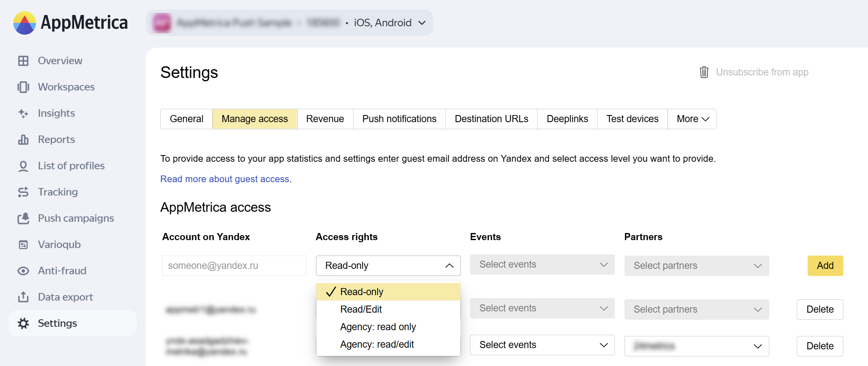868x366 pixels.
Task: Open the Overview dashboard icon
Action: tap(23, 61)
